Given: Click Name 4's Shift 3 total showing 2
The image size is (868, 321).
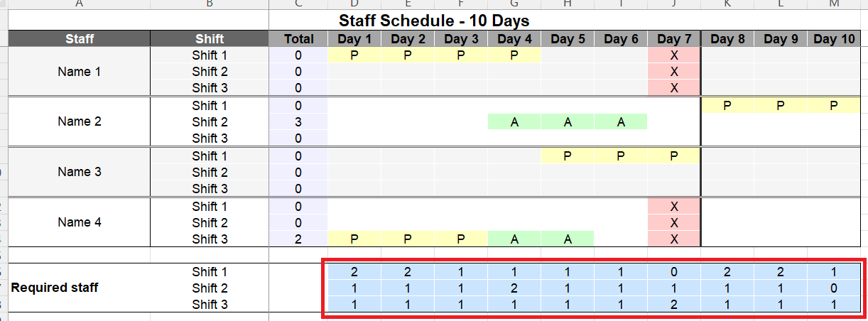Looking at the screenshot, I should point(298,239).
